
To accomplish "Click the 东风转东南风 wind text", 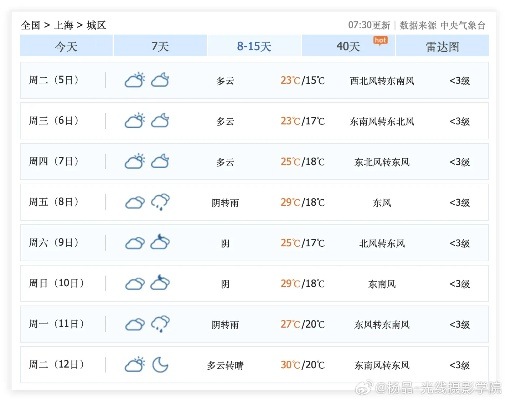I will 382,325.
